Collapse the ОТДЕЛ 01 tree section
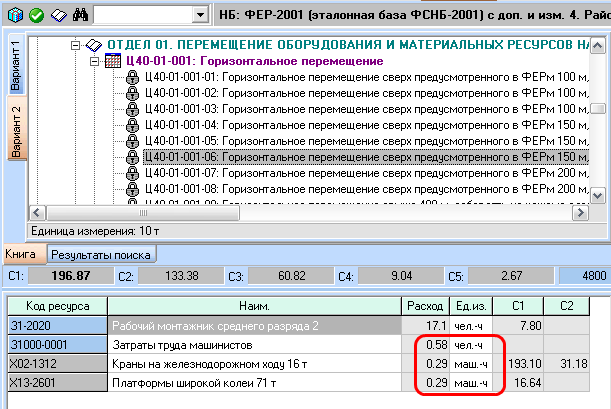Viewport: 611px width, 409px height. coord(76,45)
